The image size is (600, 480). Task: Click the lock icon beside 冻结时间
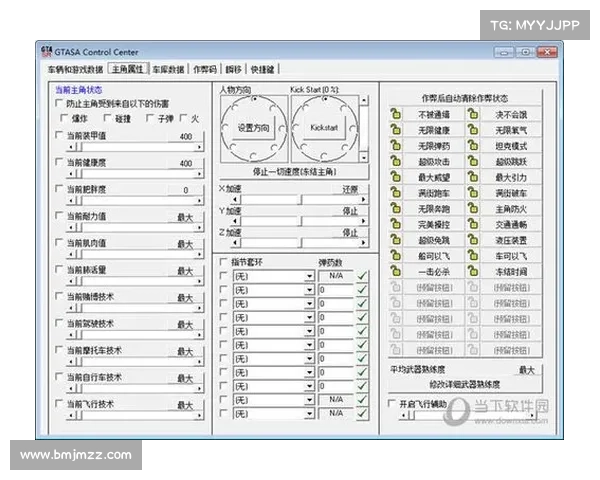[471, 270]
